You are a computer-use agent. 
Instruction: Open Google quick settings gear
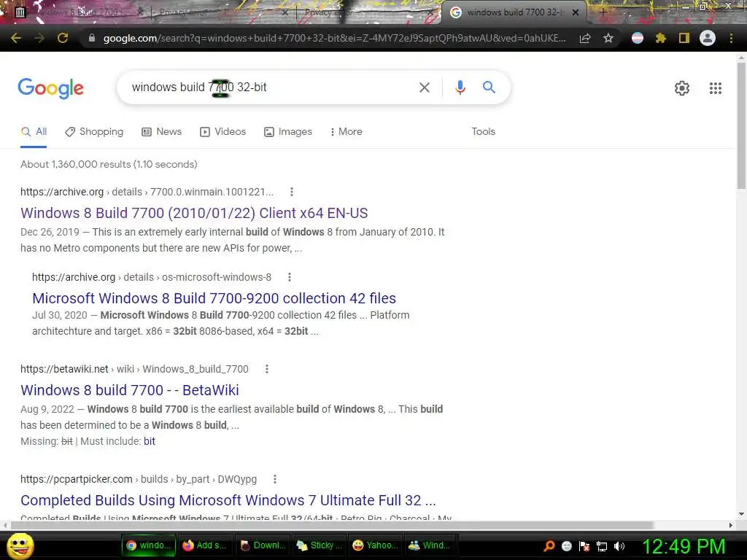[682, 88]
